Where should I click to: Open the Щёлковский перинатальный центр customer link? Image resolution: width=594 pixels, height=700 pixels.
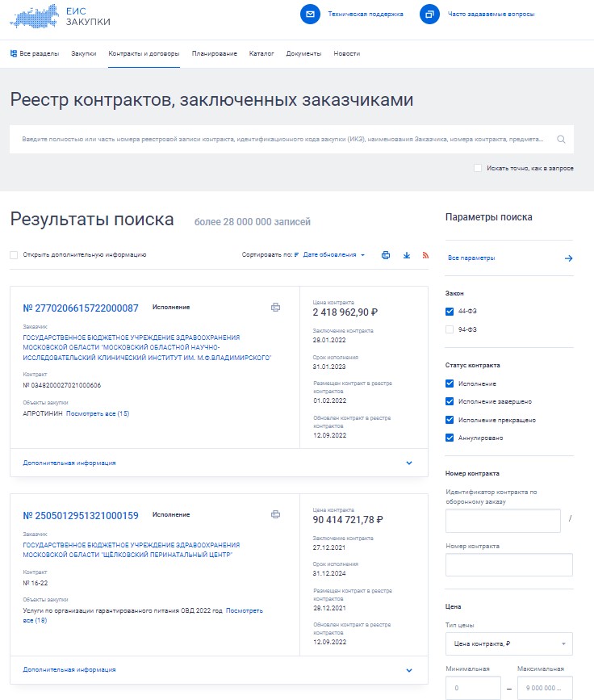coord(132,550)
